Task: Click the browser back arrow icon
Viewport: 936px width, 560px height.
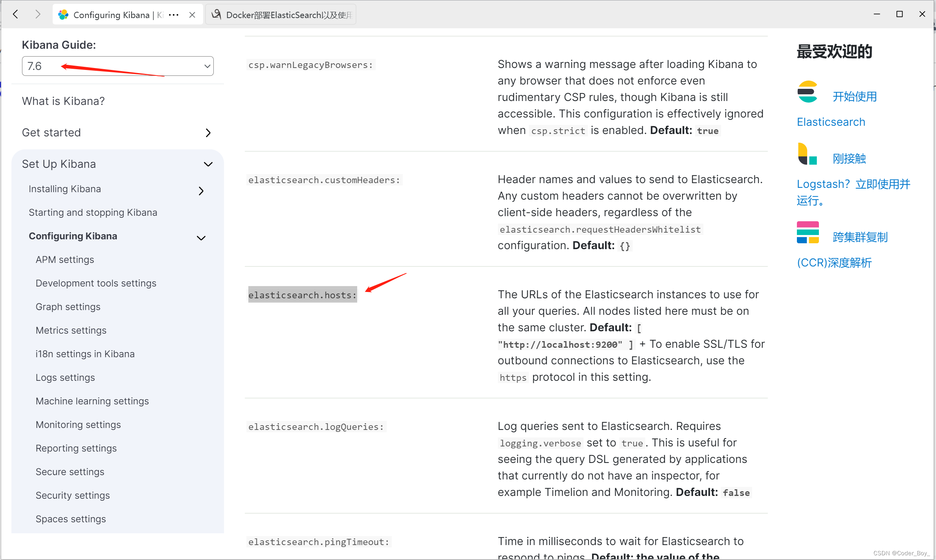Action: coord(16,15)
